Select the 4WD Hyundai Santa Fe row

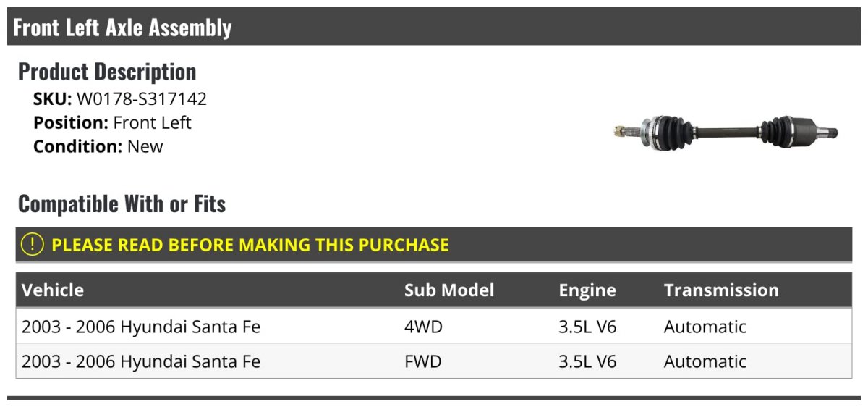coord(434,327)
